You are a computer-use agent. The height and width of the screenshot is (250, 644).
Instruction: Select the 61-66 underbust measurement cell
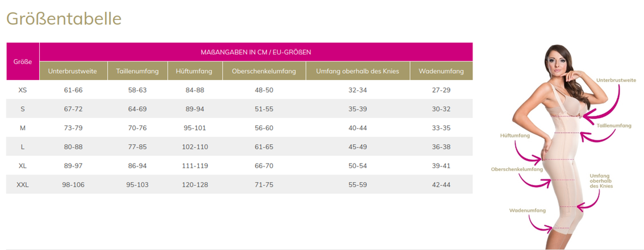73,90
